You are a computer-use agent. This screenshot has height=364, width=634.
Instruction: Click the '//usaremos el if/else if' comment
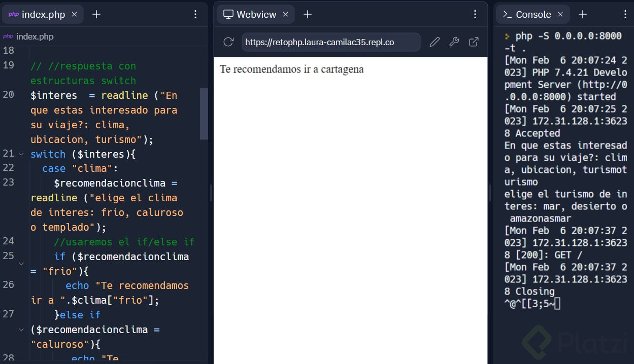[x=124, y=242]
